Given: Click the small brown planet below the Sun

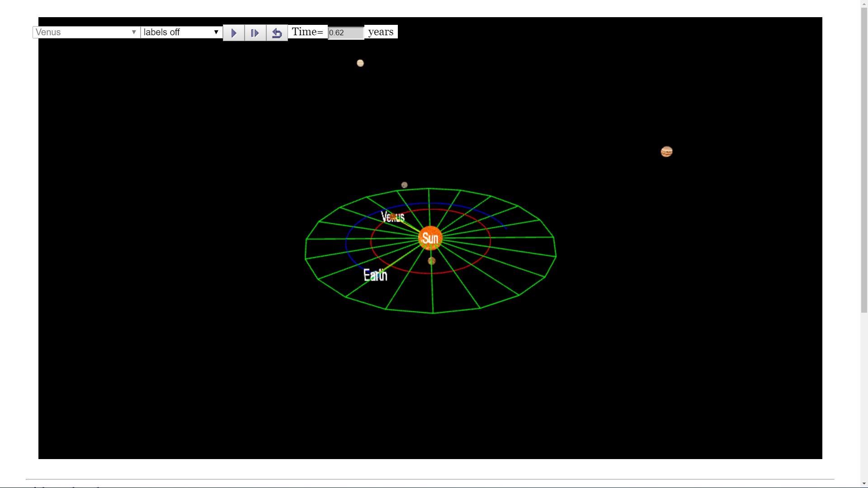Looking at the screenshot, I should click(432, 261).
